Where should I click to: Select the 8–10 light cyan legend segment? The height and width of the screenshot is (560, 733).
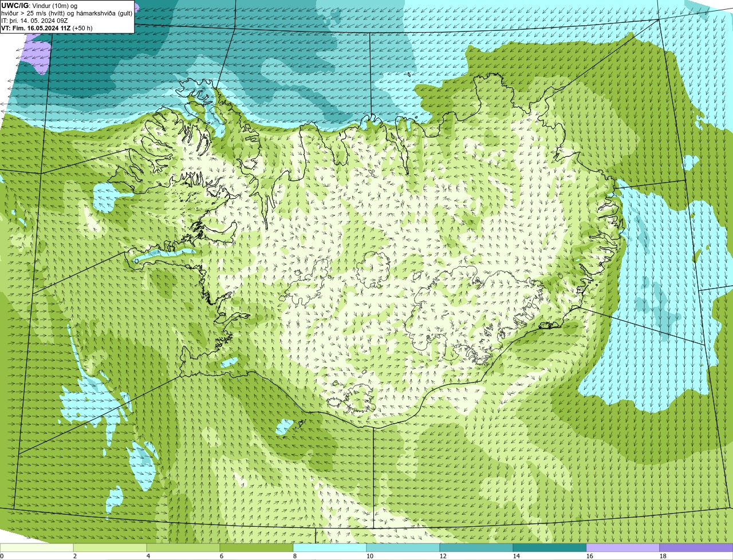[330, 547]
